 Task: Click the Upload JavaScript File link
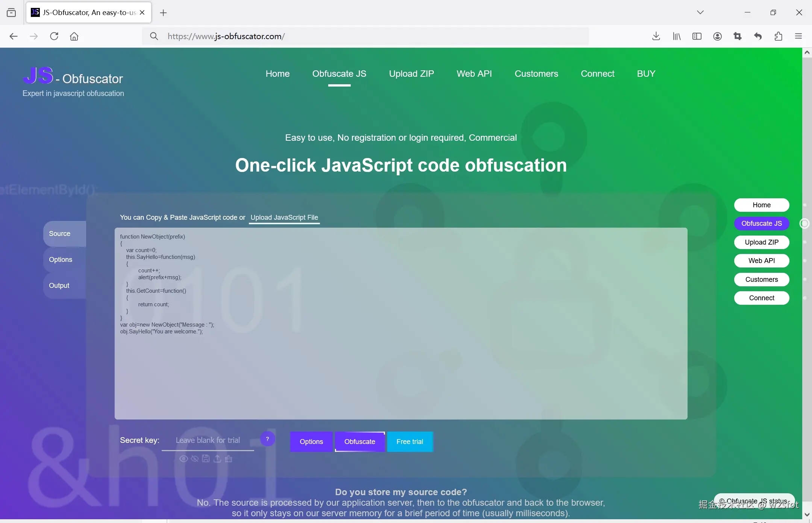point(284,217)
